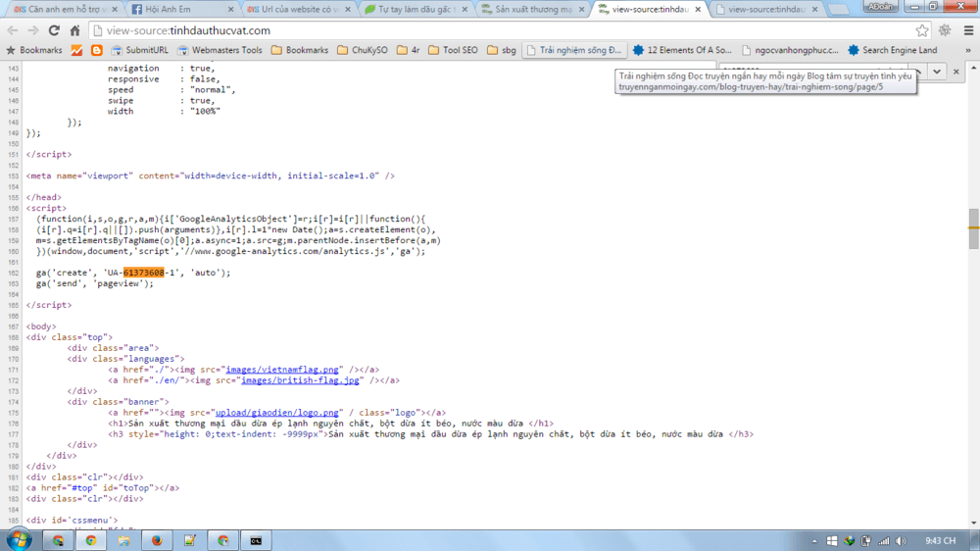Click the <div id='cssmenu'> source line

72,521
